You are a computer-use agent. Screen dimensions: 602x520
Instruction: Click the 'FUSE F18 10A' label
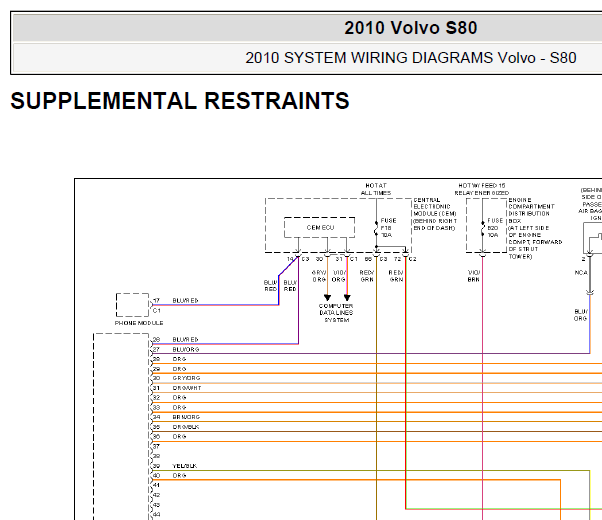point(388,228)
